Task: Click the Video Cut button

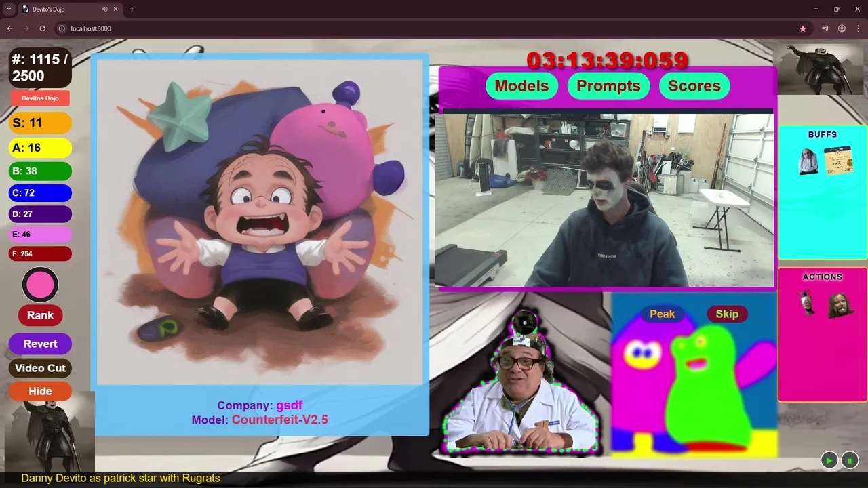Action: [x=40, y=368]
